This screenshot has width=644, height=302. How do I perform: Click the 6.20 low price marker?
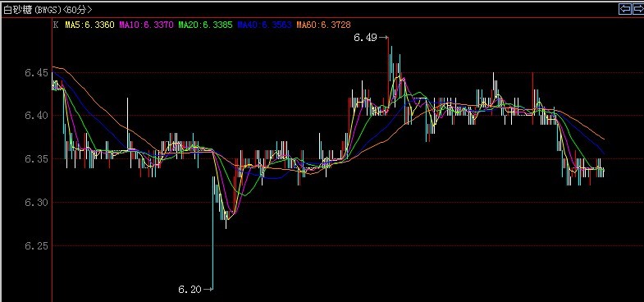pos(190,290)
